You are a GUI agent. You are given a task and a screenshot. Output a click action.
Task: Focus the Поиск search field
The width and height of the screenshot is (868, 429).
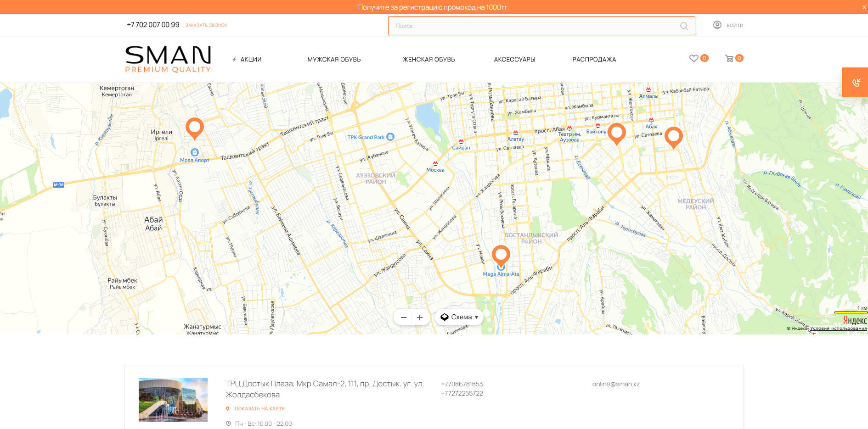coord(541,26)
